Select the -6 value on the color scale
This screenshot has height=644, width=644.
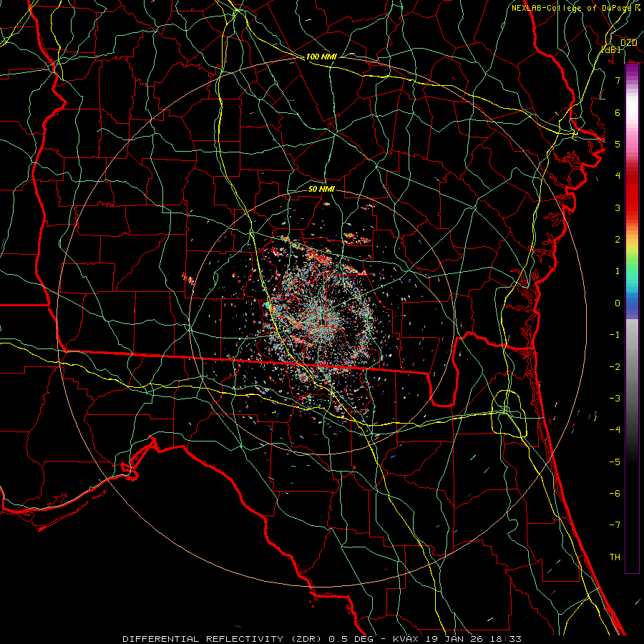pyautogui.click(x=615, y=494)
